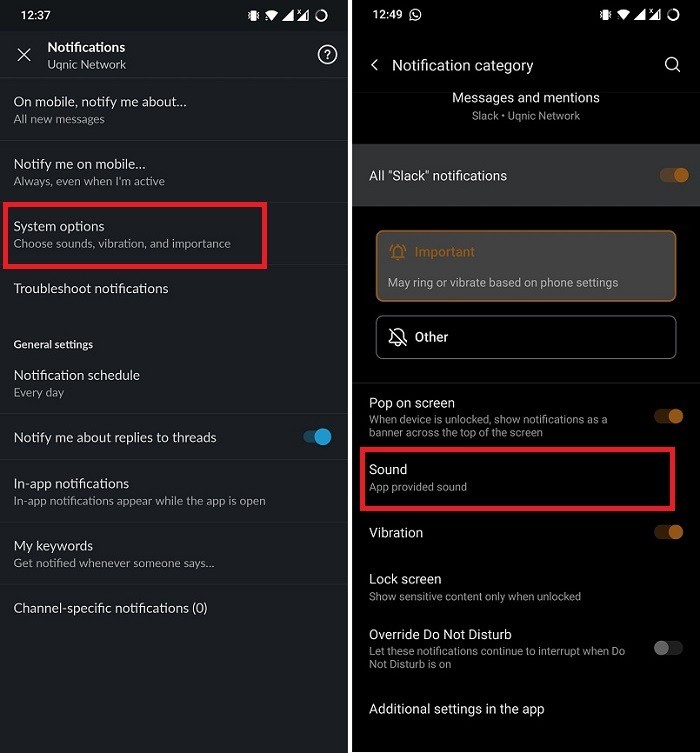Open the Sound App provided sound setting
This screenshot has height=753, width=700.
point(518,478)
